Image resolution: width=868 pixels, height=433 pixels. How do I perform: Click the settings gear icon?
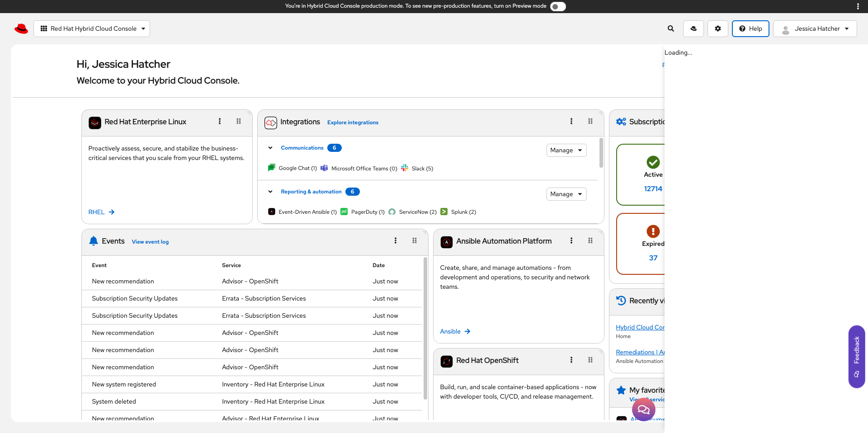tap(718, 28)
